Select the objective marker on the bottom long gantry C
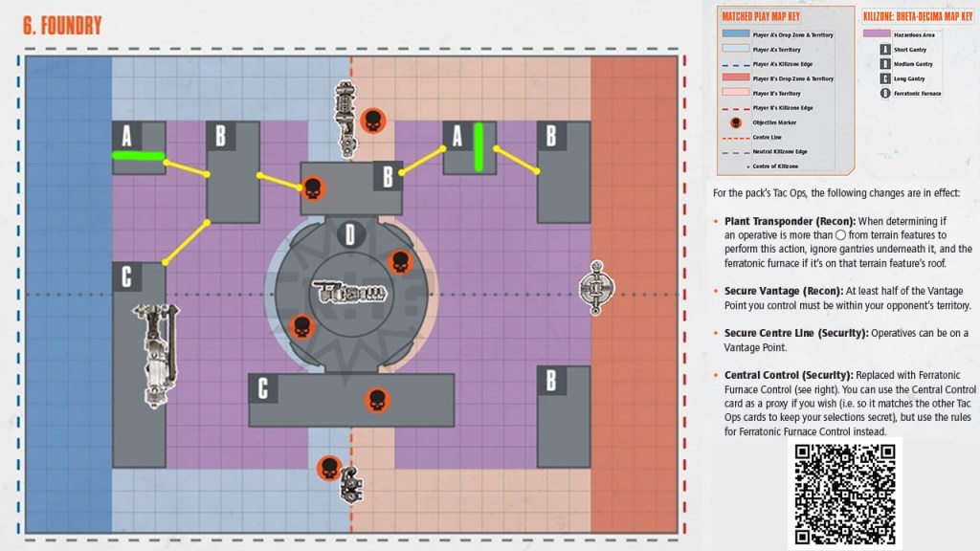 [377, 400]
